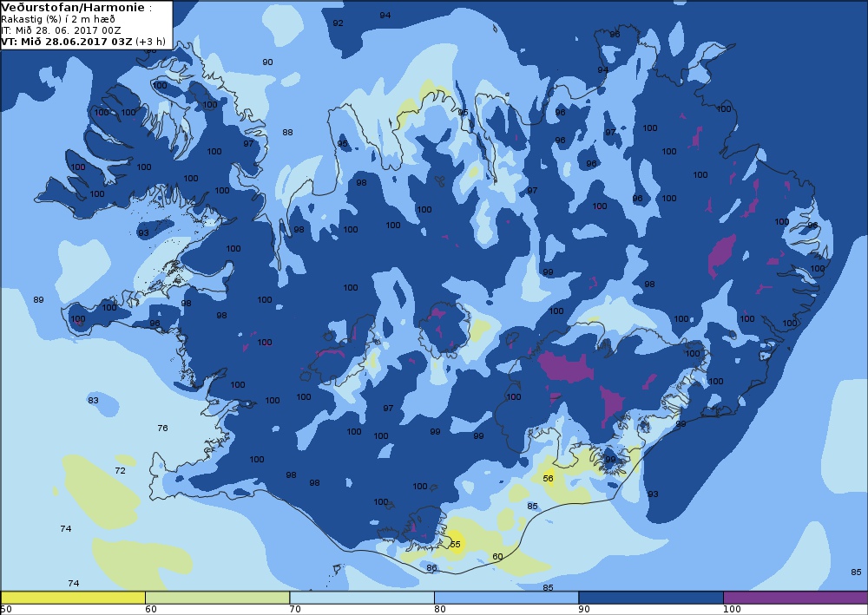868x615 pixels.
Task: Click the yellow 50–60 legend color band
Action: pyautogui.click(x=73, y=598)
